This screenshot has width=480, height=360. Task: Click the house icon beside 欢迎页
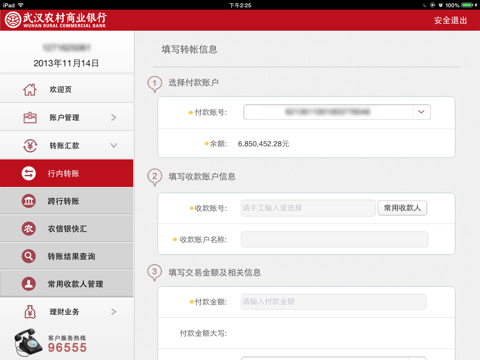tap(30, 89)
